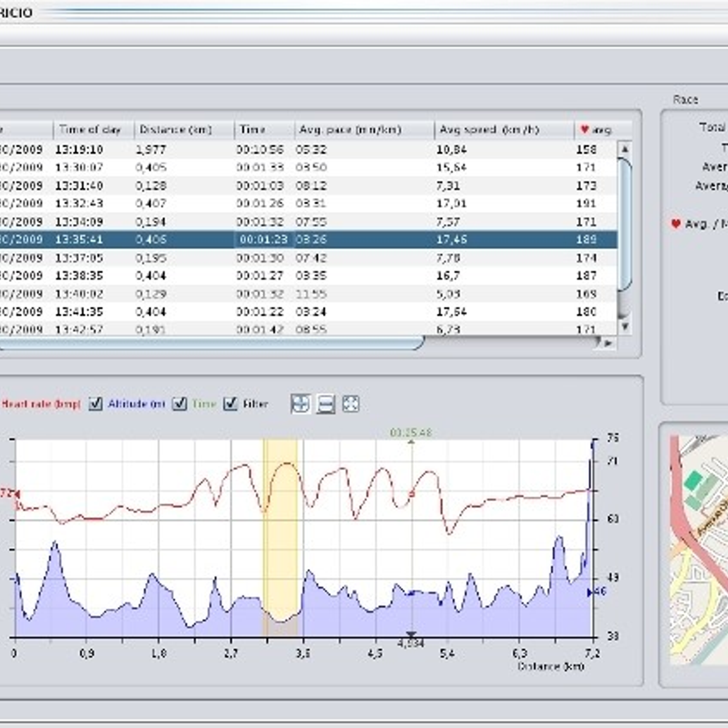Select the lap row starting at 13:31:40
Screen dimensions: 728x728
tap(308, 186)
